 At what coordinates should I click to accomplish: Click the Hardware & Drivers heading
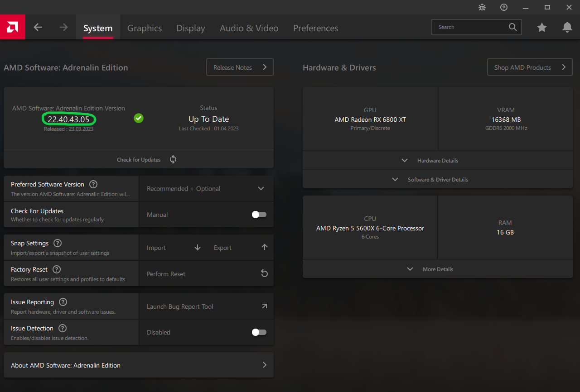339,67
